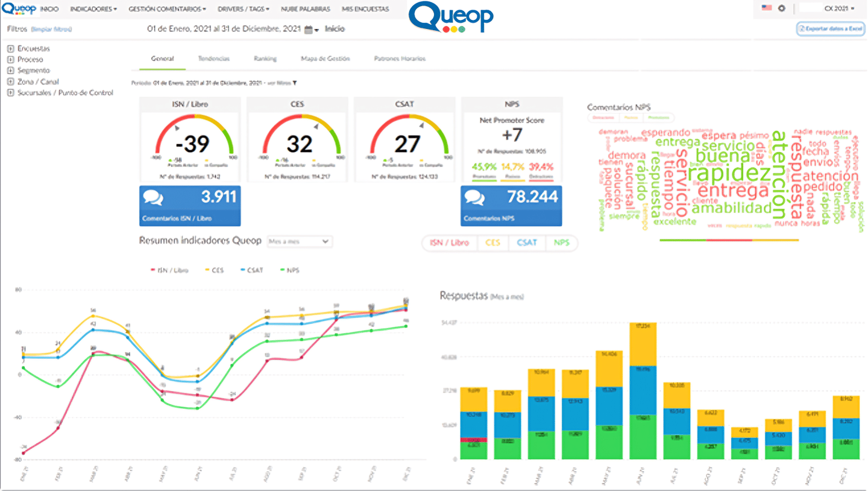
Task: Click the word rapidez in the word cloud
Action: click(729, 174)
